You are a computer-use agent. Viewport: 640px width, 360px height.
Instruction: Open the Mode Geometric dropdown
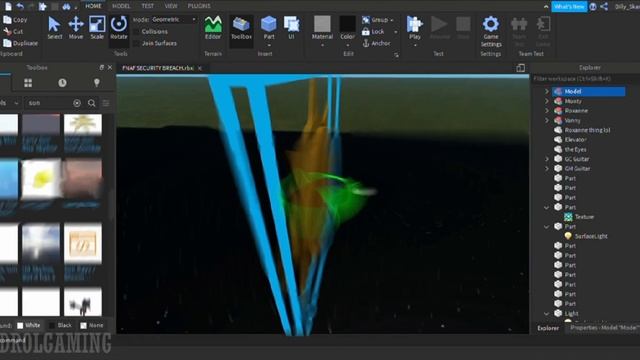[173, 19]
